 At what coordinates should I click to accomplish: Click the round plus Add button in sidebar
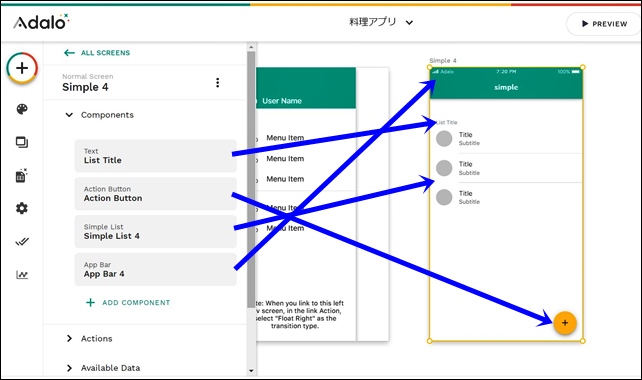22,68
